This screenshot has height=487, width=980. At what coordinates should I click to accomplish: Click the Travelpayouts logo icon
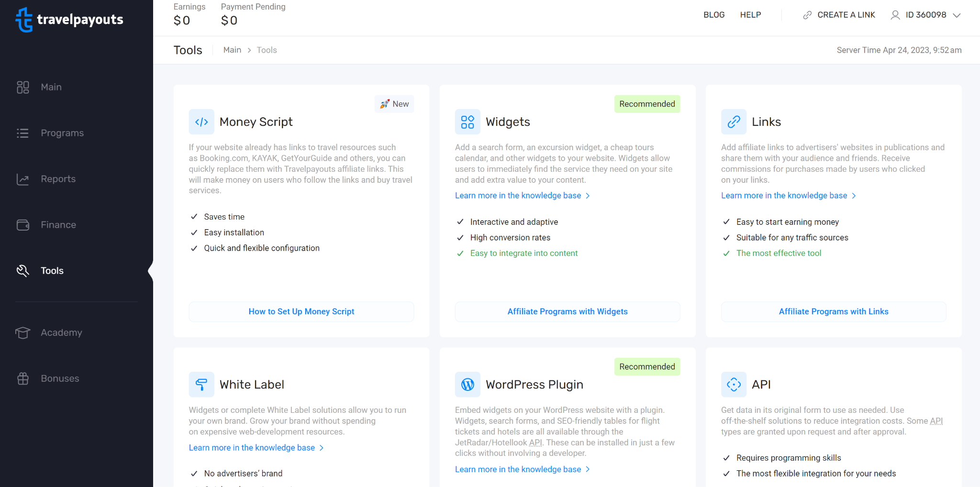pyautogui.click(x=24, y=20)
